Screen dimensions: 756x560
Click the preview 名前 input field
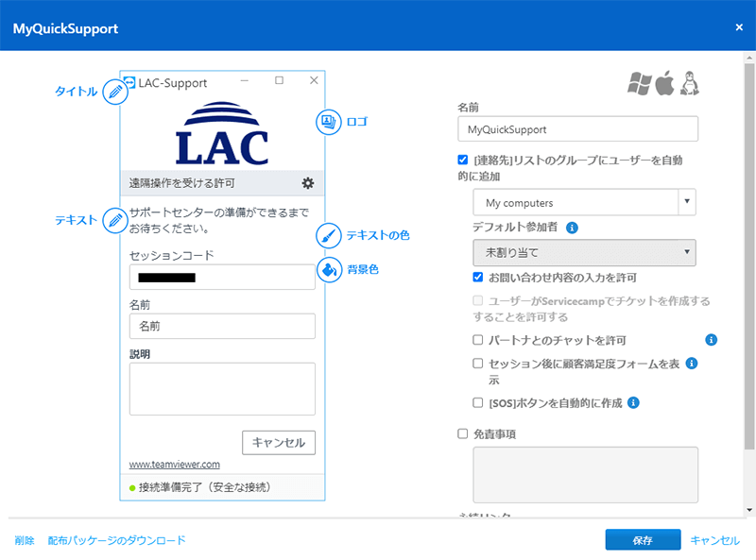coord(222,326)
